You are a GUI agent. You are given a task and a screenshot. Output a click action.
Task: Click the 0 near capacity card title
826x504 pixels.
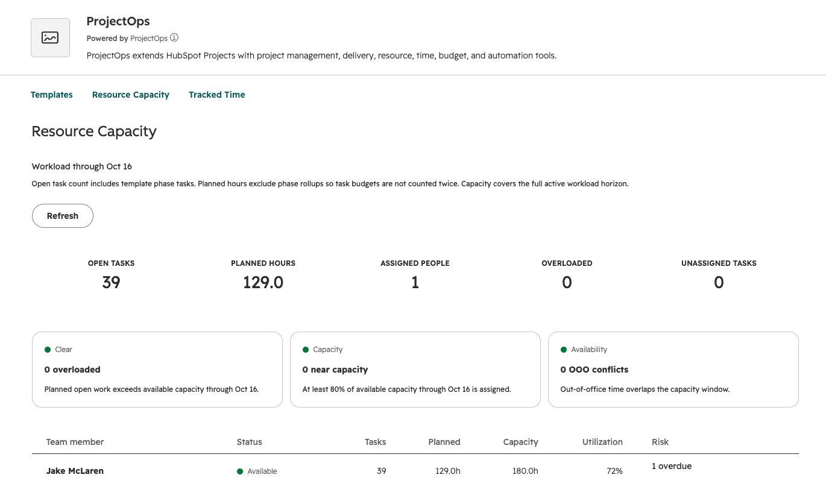335,370
